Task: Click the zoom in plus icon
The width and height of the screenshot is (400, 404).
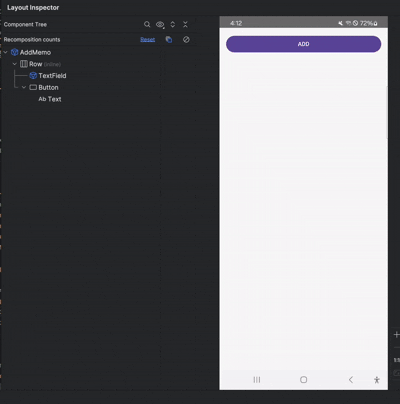Action: (x=396, y=335)
